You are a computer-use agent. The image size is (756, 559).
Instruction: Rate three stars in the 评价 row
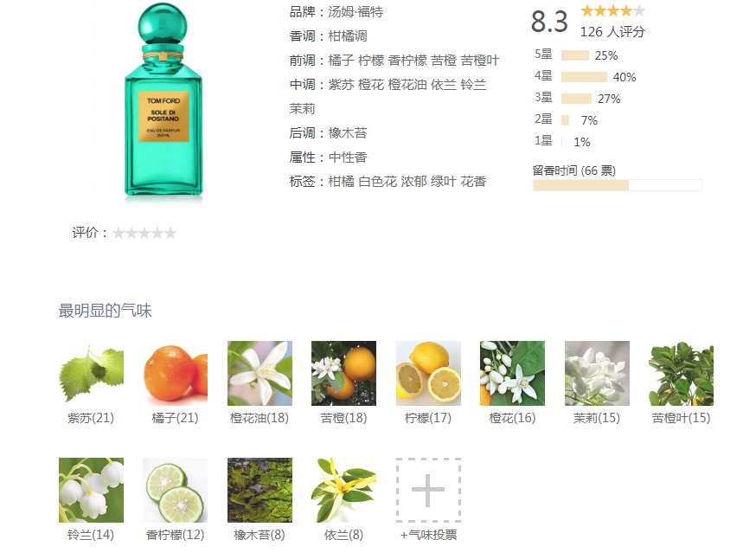[x=144, y=234]
